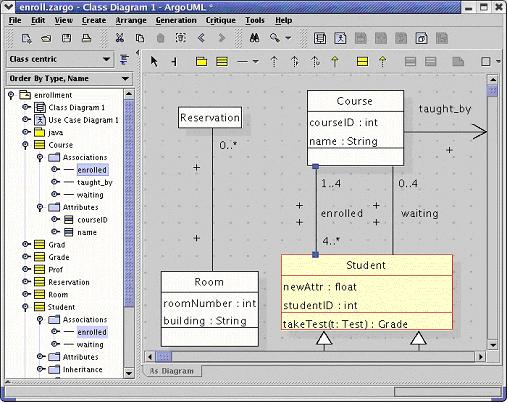This screenshot has height=404, width=508.
Task: Click the scissors cut icon
Action: click(x=119, y=38)
